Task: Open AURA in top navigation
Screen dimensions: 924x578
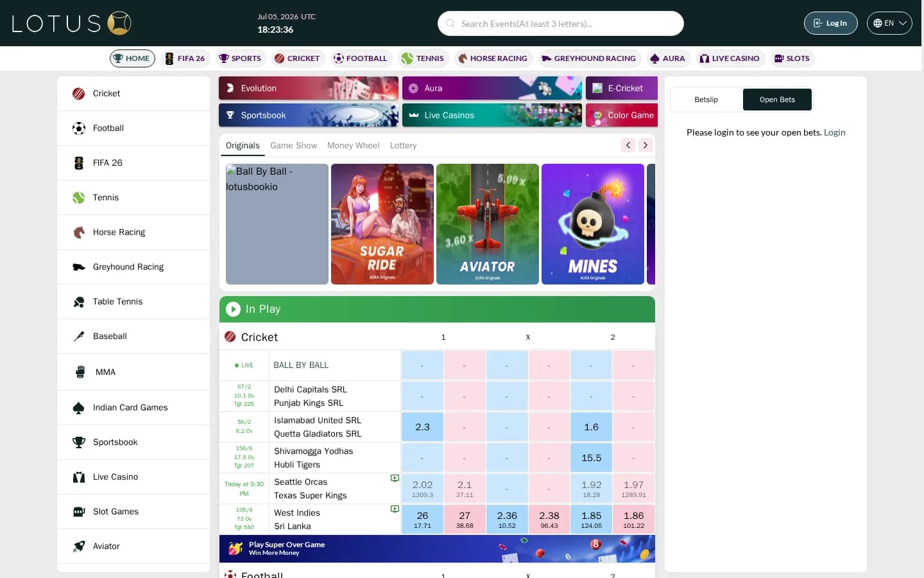Action: [668, 58]
